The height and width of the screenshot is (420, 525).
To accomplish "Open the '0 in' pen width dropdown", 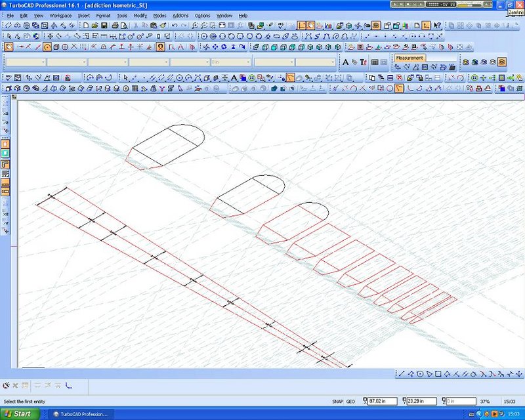I will click(x=230, y=62).
